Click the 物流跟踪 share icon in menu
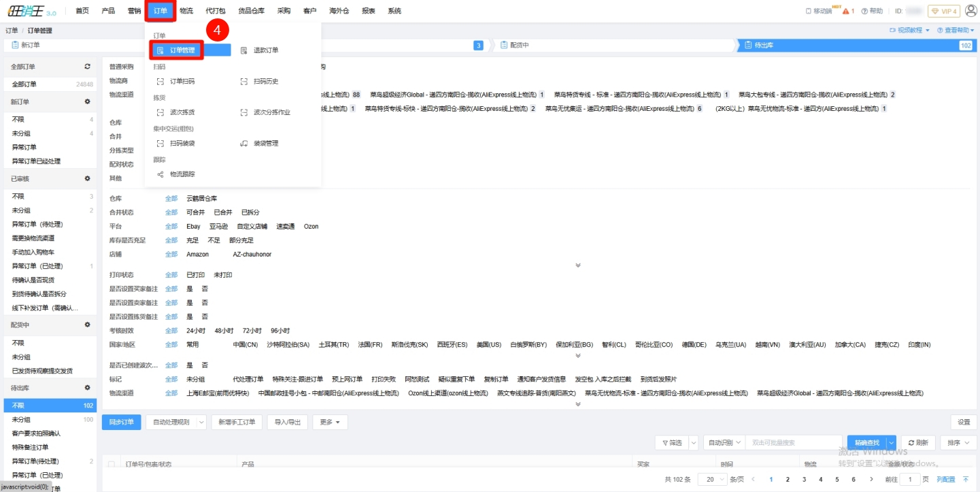 tap(160, 175)
